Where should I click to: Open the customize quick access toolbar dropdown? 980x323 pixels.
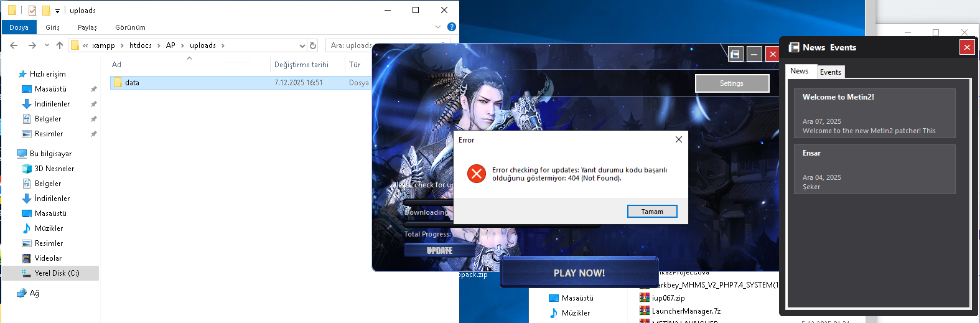click(x=58, y=11)
